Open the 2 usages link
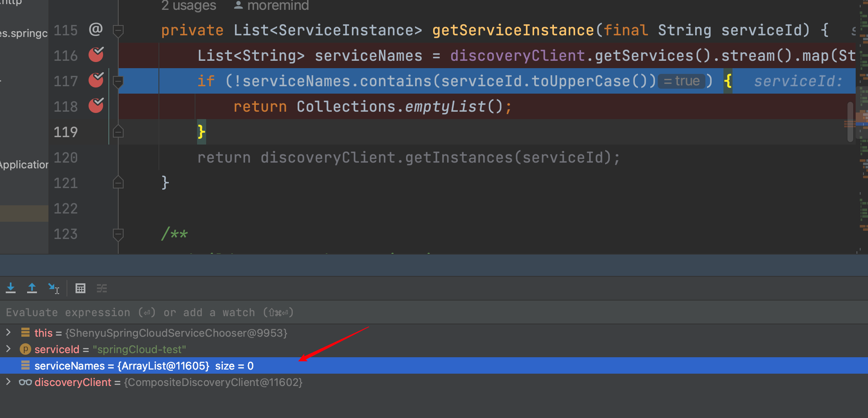868x418 pixels. [x=188, y=6]
